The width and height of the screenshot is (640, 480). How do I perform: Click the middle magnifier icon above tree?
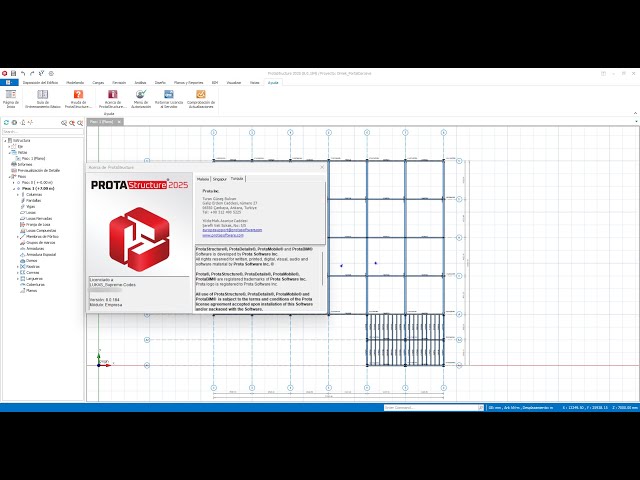[72, 123]
